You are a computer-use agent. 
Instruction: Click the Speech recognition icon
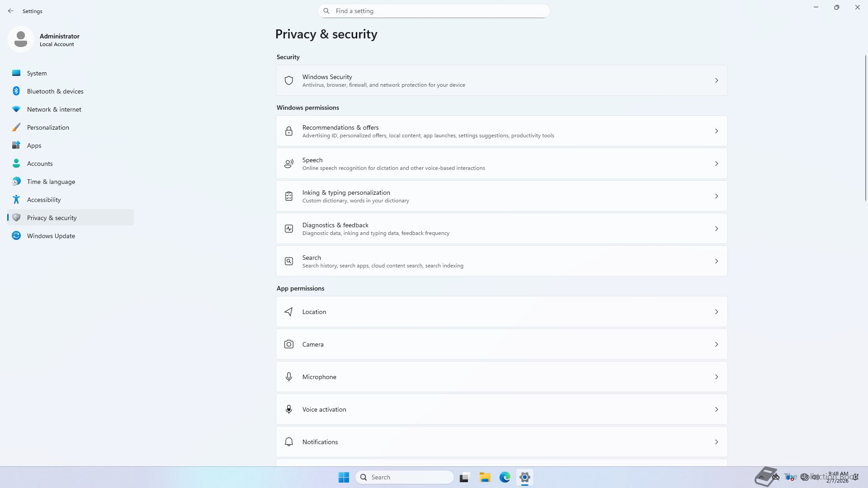[x=289, y=164]
